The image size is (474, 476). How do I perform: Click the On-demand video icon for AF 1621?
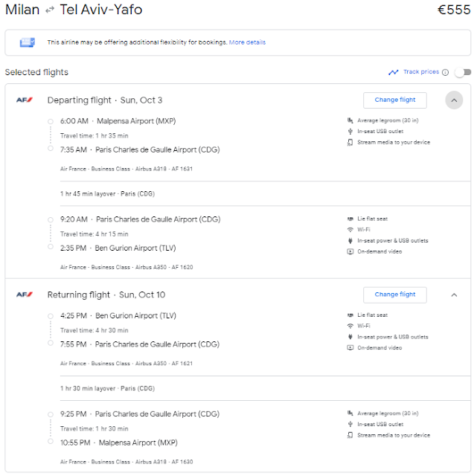[x=350, y=347]
